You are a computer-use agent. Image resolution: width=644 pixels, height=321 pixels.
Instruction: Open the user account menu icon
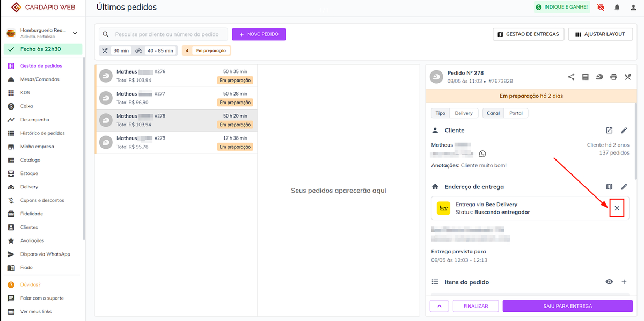click(x=633, y=8)
